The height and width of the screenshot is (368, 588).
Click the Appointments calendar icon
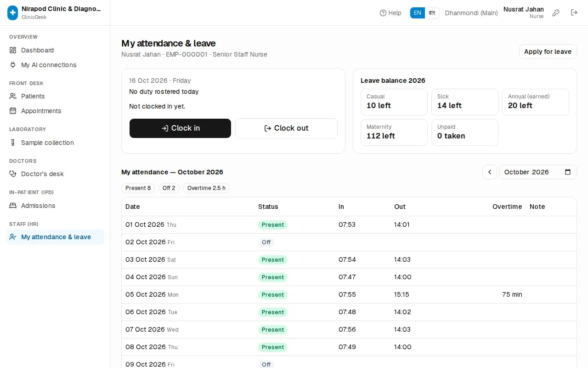[13, 111]
